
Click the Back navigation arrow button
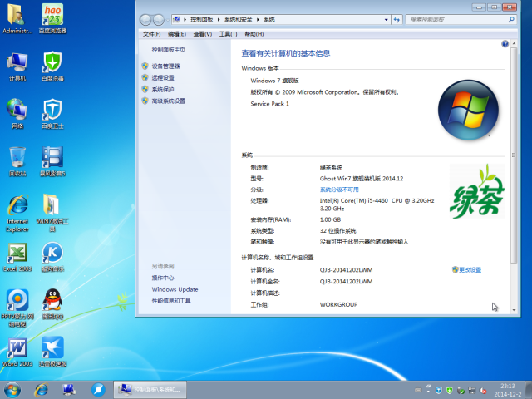point(145,20)
